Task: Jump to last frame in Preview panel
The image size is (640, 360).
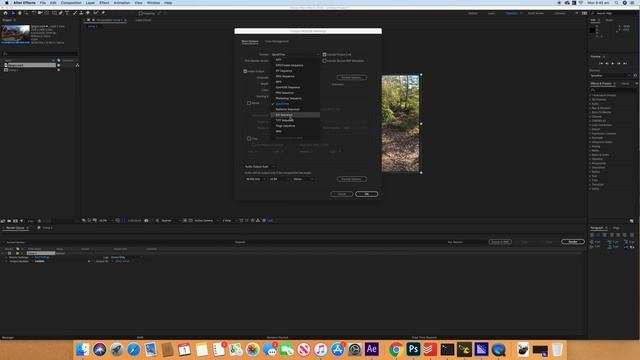Action: tap(625, 64)
